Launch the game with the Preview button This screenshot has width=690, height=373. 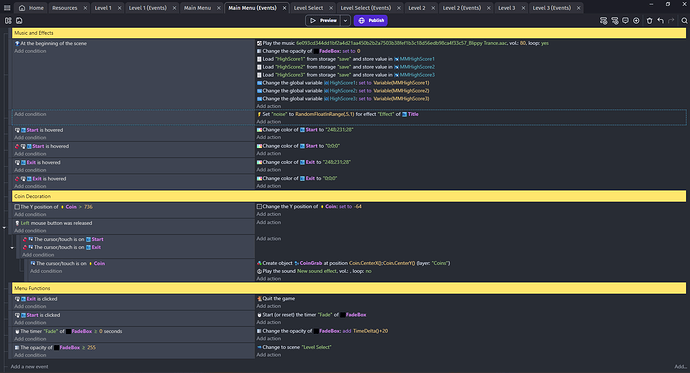pos(323,21)
